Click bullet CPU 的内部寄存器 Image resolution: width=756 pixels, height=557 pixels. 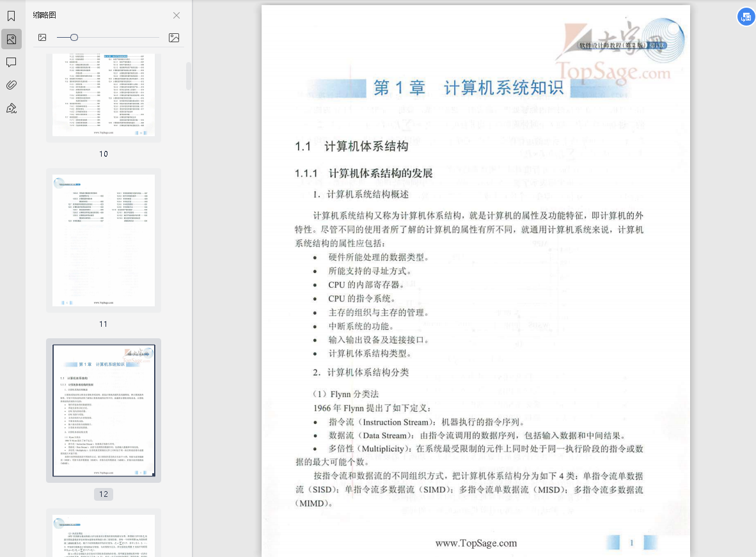coord(366,285)
